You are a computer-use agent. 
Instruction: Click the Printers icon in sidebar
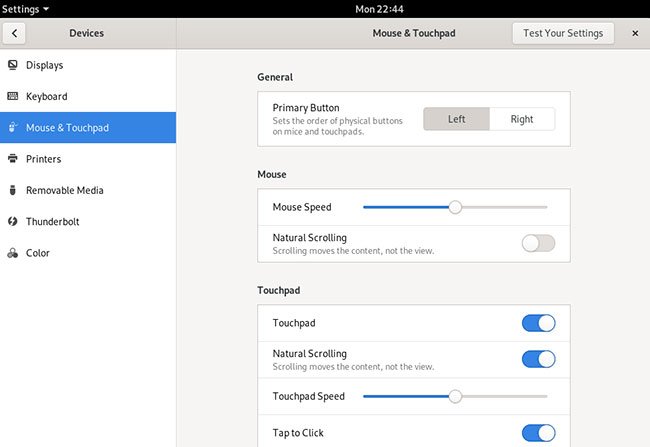coord(13,158)
